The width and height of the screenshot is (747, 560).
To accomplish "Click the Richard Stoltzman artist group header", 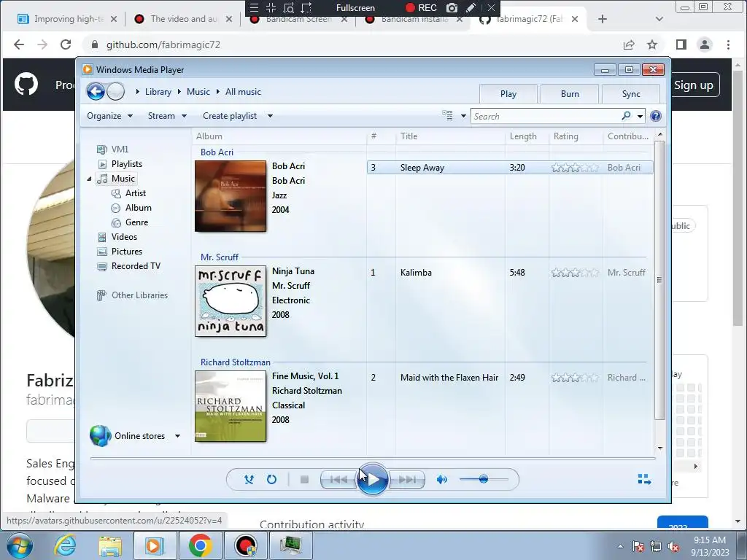I will pyautogui.click(x=236, y=362).
